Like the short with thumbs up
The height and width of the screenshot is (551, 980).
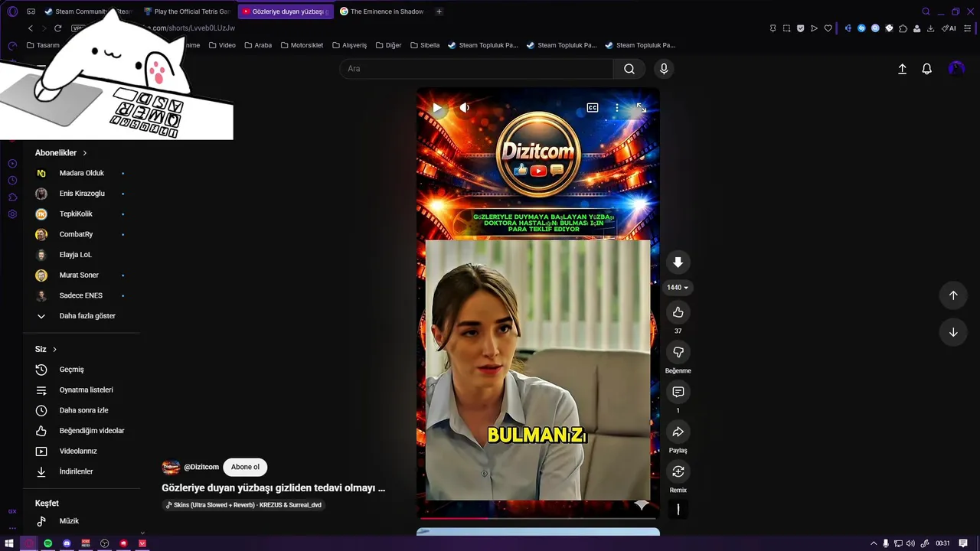pos(678,312)
